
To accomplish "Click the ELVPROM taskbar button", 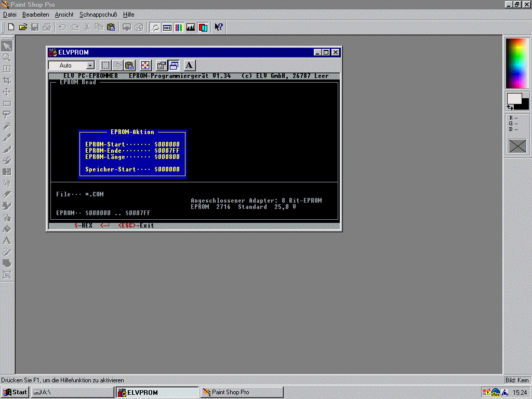I will pyautogui.click(x=157, y=392).
